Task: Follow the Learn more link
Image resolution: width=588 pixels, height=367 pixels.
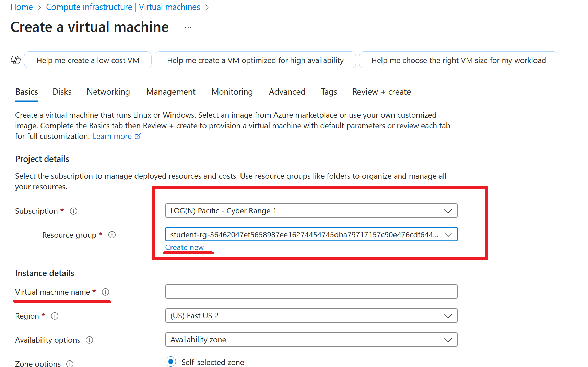Action: (112, 136)
